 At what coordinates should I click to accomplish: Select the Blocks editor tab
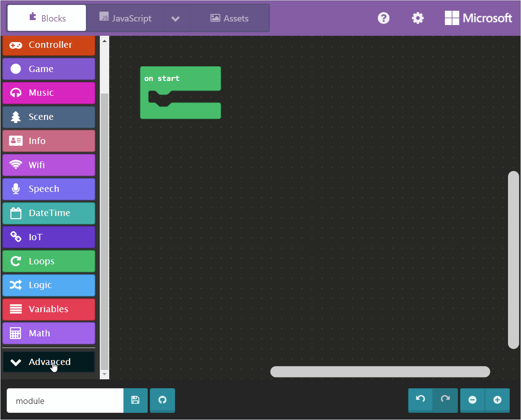click(47, 18)
